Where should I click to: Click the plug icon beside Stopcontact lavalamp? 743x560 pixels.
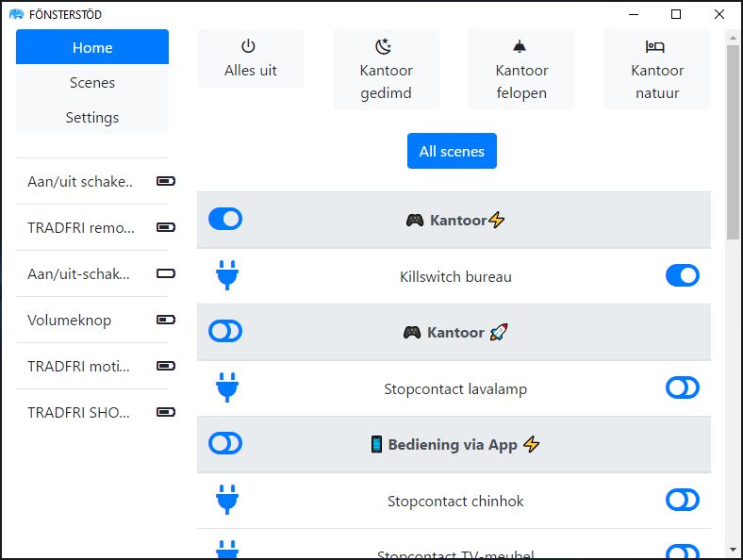(x=226, y=387)
